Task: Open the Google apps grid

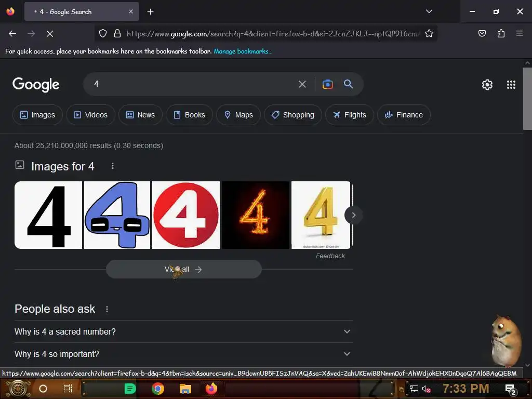Action: (x=511, y=85)
